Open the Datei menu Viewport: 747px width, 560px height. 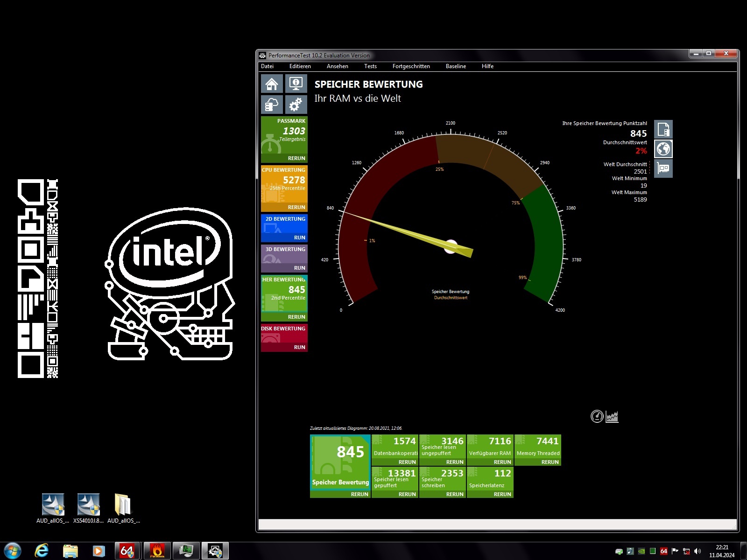pyautogui.click(x=268, y=66)
